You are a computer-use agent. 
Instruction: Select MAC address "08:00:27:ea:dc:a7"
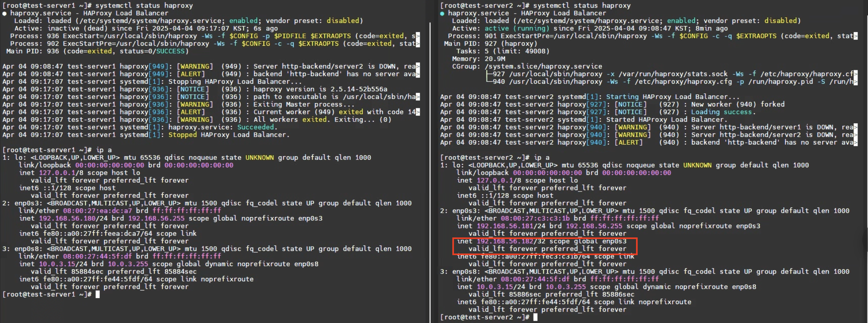click(x=97, y=211)
